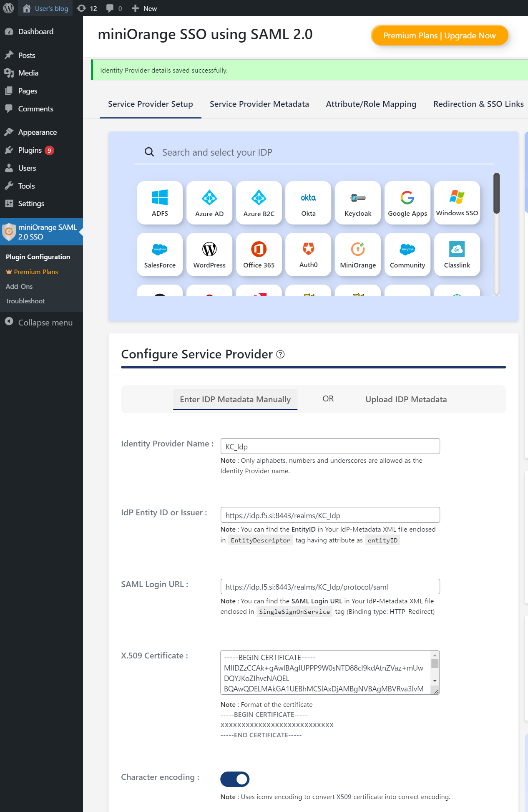The height and width of the screenshot is (812, 528).
Task: Click the SAML Login URL field
Action: tap(330, 586)
